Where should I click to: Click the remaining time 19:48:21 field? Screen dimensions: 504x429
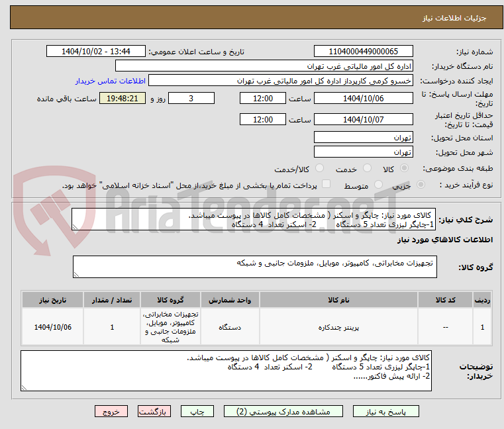pyautogui.click(x=123, y=99)
